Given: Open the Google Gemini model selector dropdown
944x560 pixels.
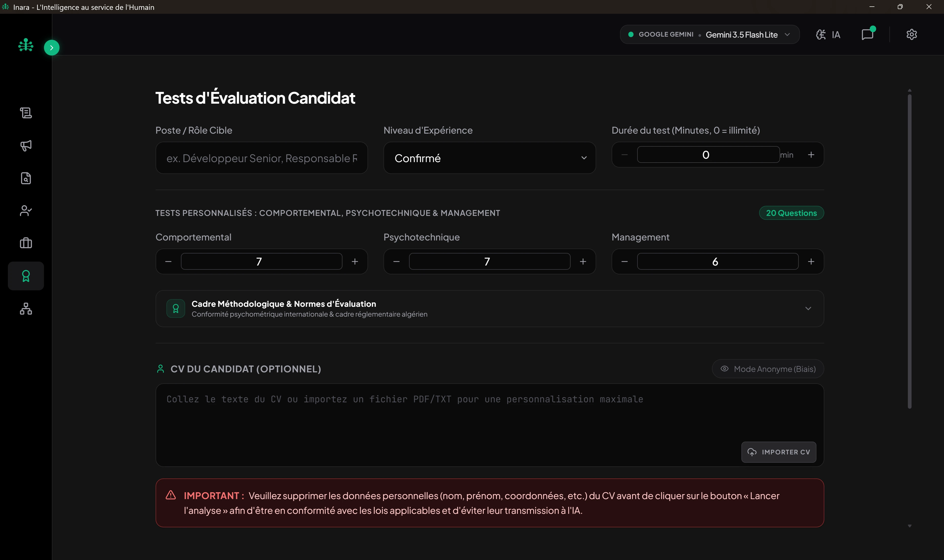Looking at the screenshot, I should [709, 34].
